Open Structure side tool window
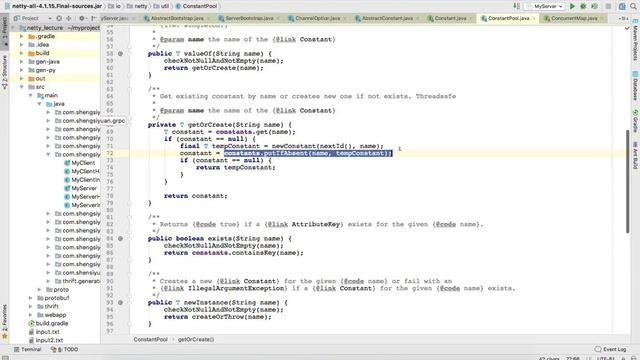The width and height of the screenshot is (640, 360). 4,73
